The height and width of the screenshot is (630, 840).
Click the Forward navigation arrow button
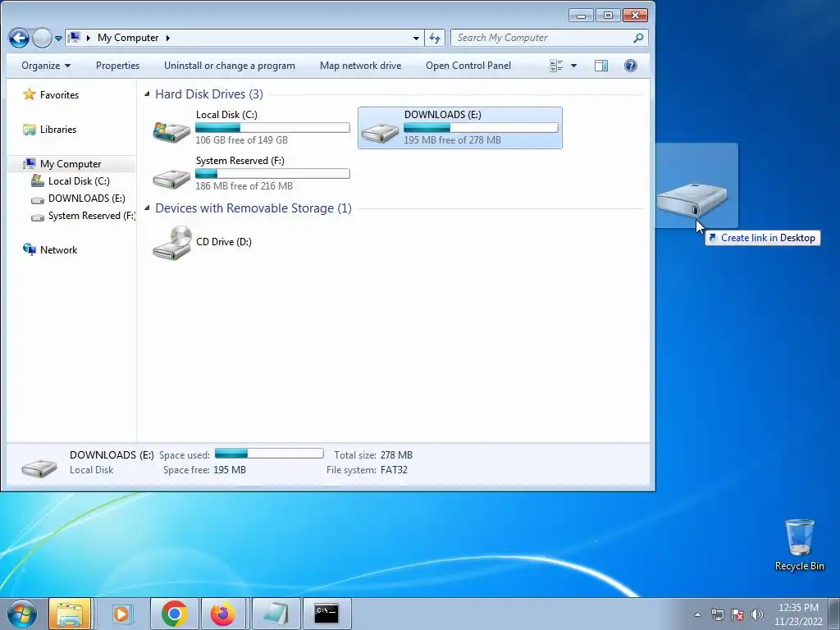pos(42,38)
